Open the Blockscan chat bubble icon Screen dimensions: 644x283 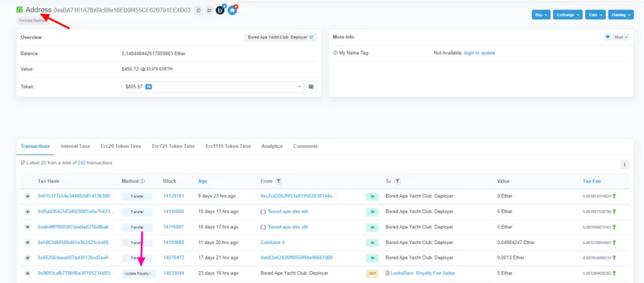(232, 11)
